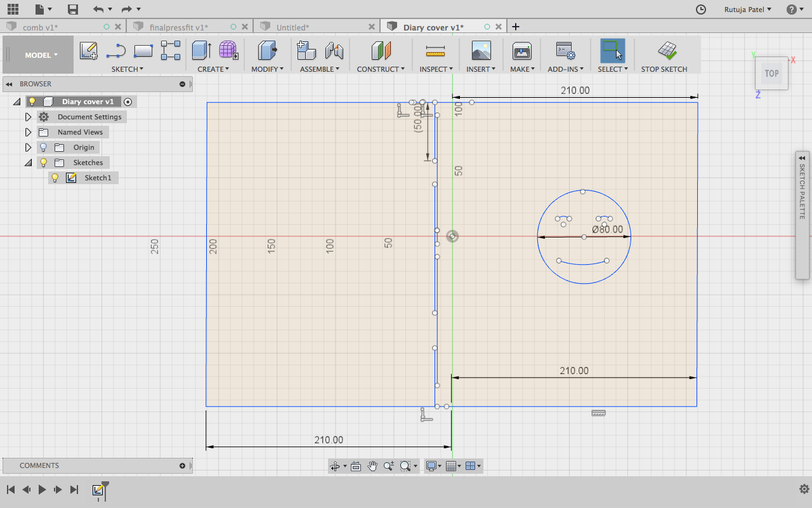
Task: Collapse the Diary cover v1 root node
Action: click(16, 102)
